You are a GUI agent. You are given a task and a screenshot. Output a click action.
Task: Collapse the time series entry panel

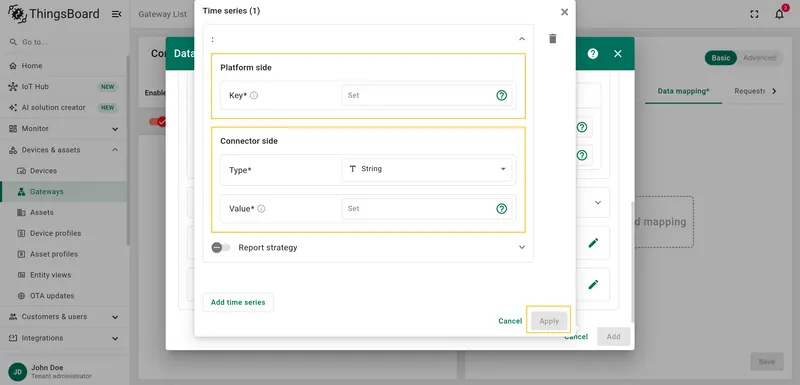(521, 39)
